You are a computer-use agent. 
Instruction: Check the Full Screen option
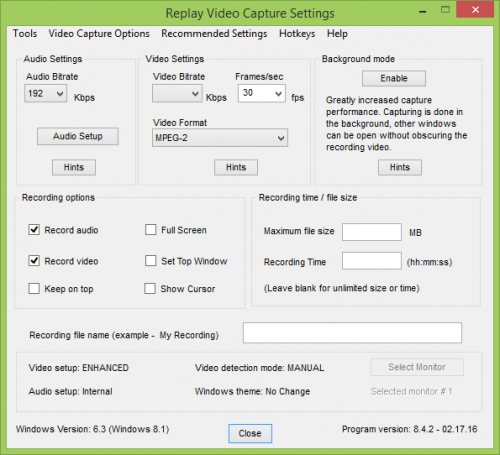(151, 230)
